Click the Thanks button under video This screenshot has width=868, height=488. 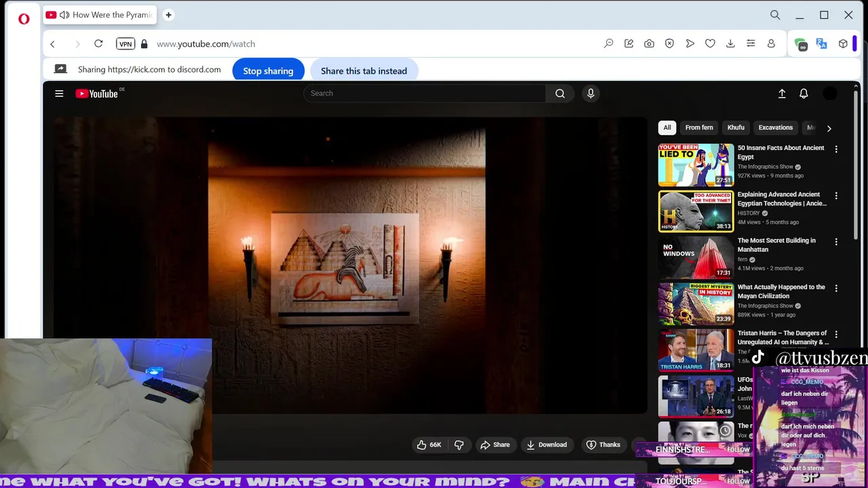[x=603, y=445]
